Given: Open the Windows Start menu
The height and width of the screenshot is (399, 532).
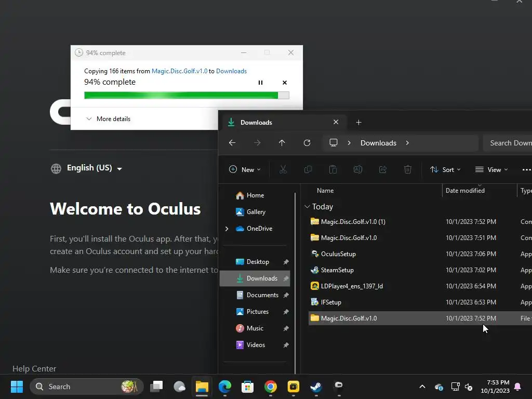Looking at the screenshot, I should click(x=17, y=387).
